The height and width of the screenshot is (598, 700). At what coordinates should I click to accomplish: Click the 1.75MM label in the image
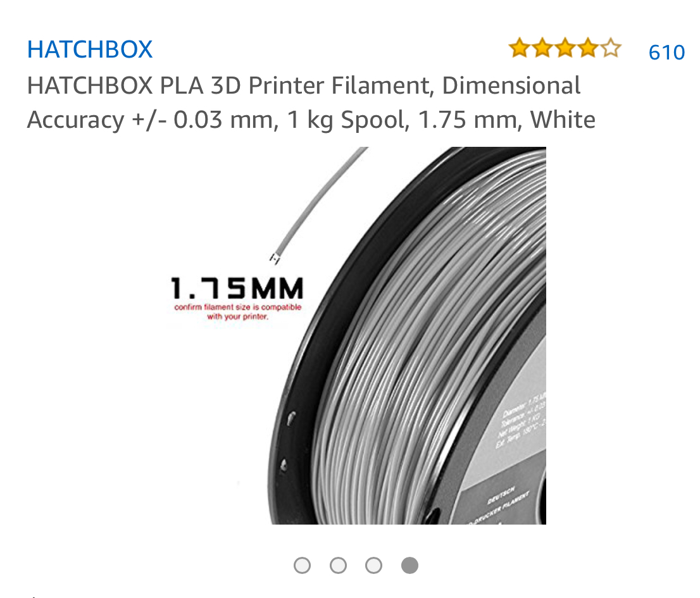click(x=237, y=288)
